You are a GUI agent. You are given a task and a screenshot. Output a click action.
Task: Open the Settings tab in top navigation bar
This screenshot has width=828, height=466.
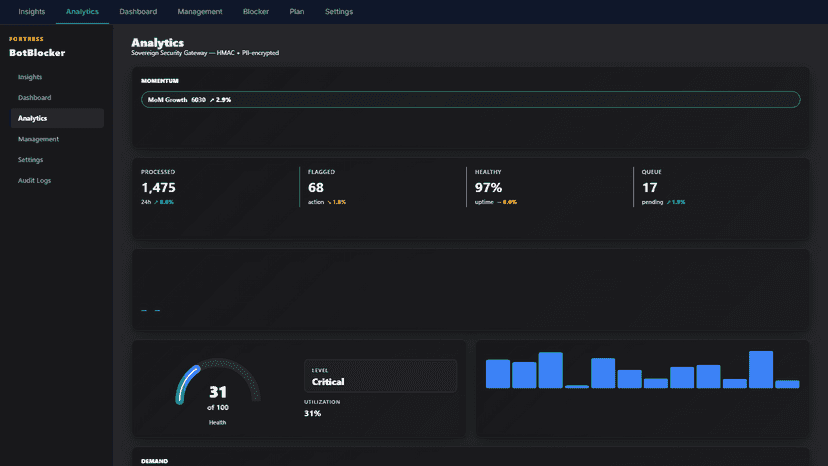click(x=339, y=12)
